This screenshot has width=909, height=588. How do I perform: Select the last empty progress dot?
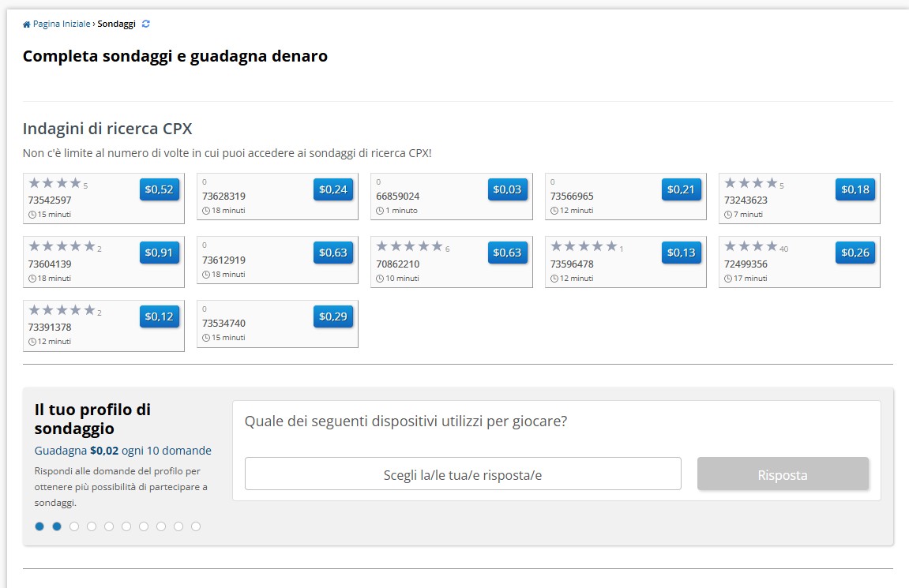[x=196, y=526]
